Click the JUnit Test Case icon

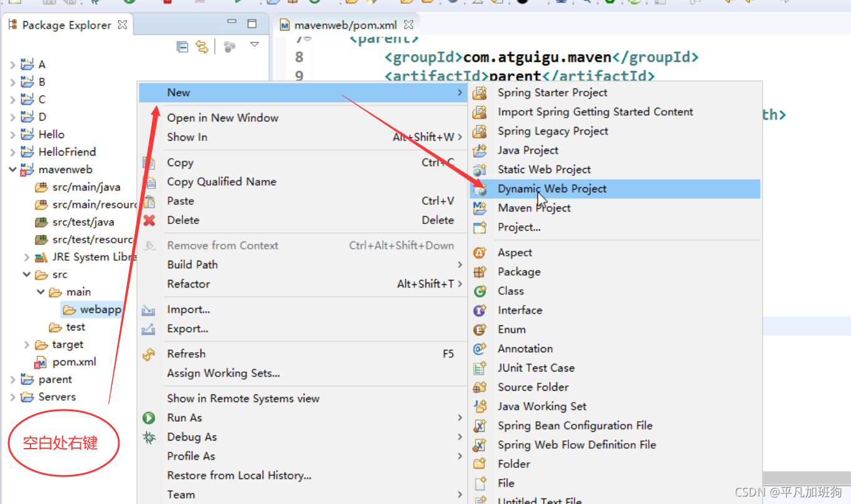click(479, 368)
